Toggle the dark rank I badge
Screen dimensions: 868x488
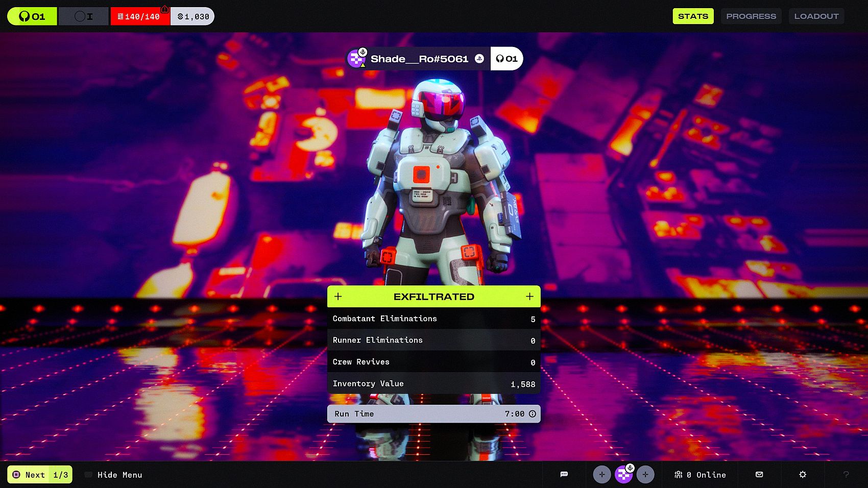coord(84,16)
